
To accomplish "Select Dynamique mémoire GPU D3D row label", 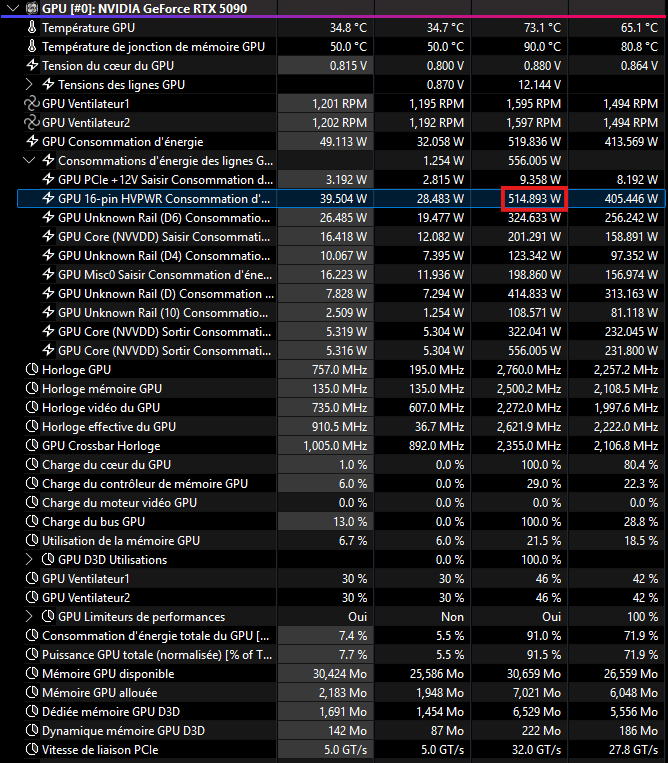I will pos(124,731).
